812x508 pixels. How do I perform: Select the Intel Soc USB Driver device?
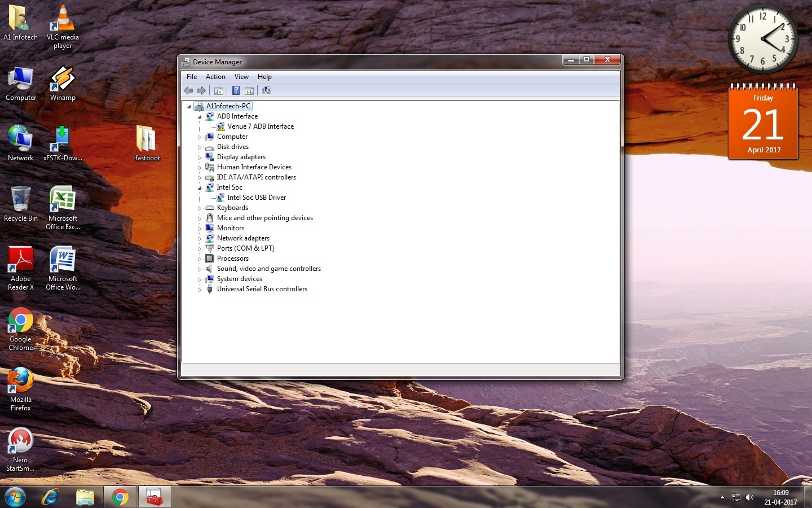[x=257, y=198]
